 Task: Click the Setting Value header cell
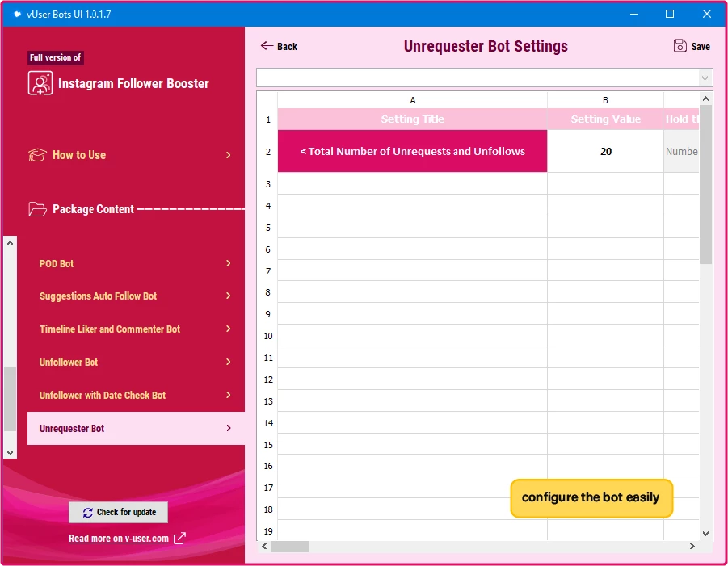[x=605, y=119]
